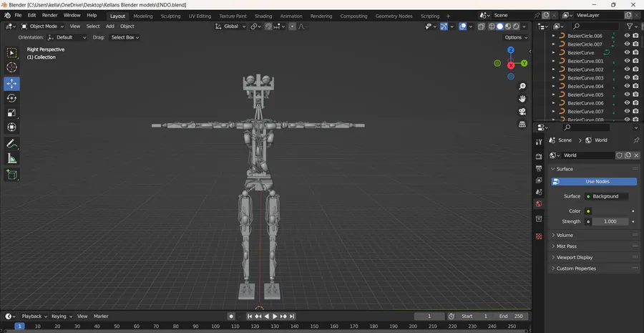
Task: Select the Transform tool
Action: (x=11, y=127)
